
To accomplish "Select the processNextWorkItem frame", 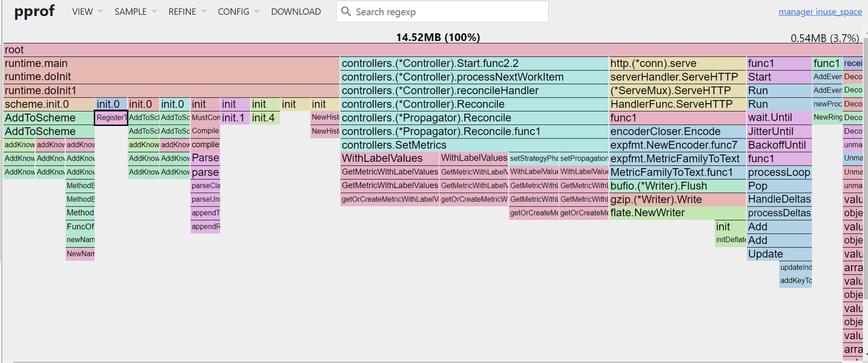I will [x=474, y=77].
